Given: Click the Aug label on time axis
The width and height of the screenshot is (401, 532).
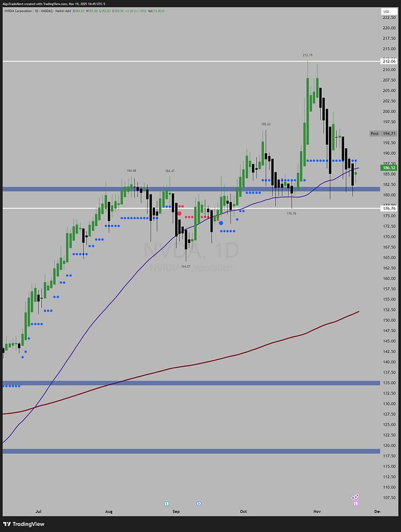Looking at the screenshot, I should tap(108, 511).
